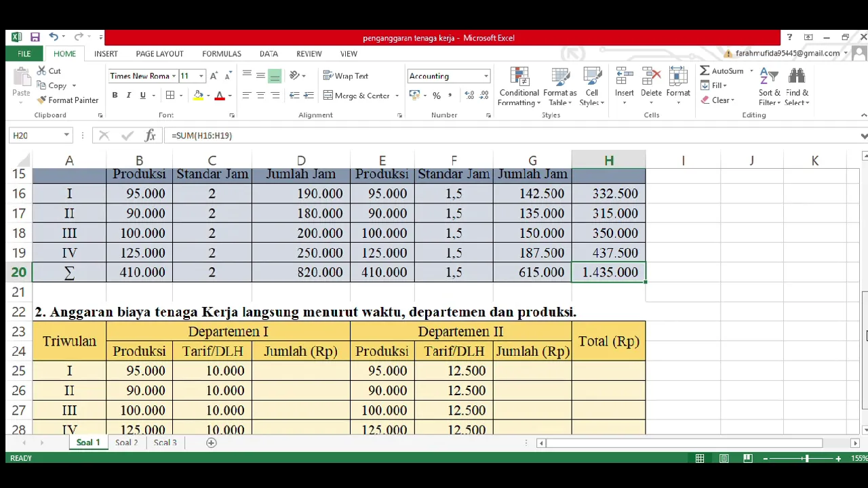The image size is (868, 488).
Task: Open the font name dropdown
Action: tap(174, 76)
